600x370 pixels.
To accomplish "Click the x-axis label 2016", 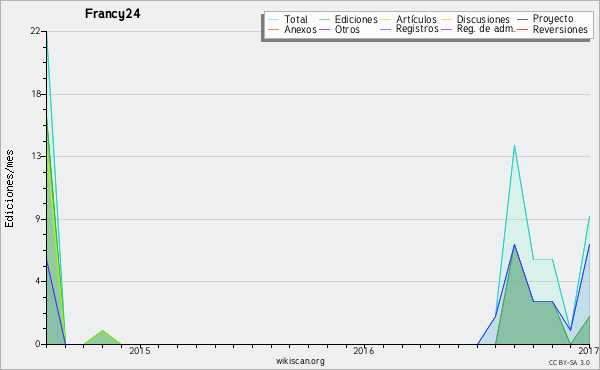I will 364,351.
